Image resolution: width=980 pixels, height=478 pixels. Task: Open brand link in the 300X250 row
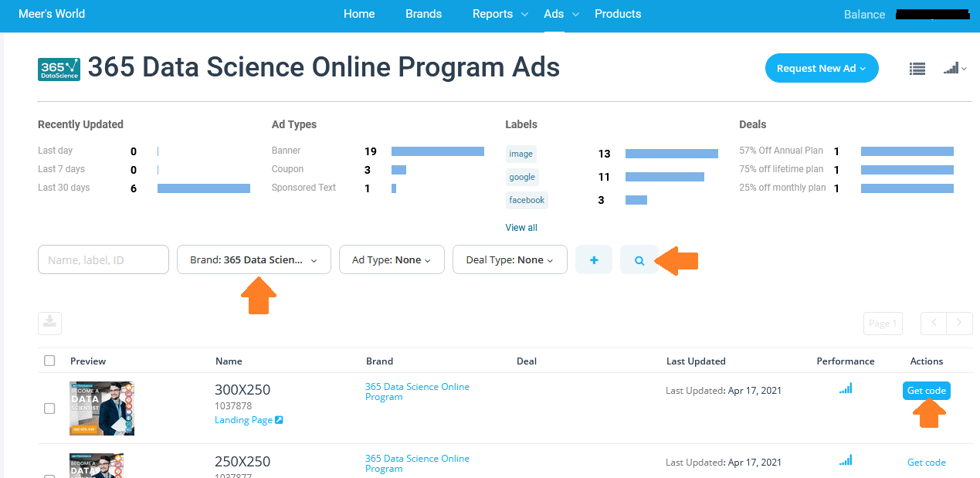[417, 392]
